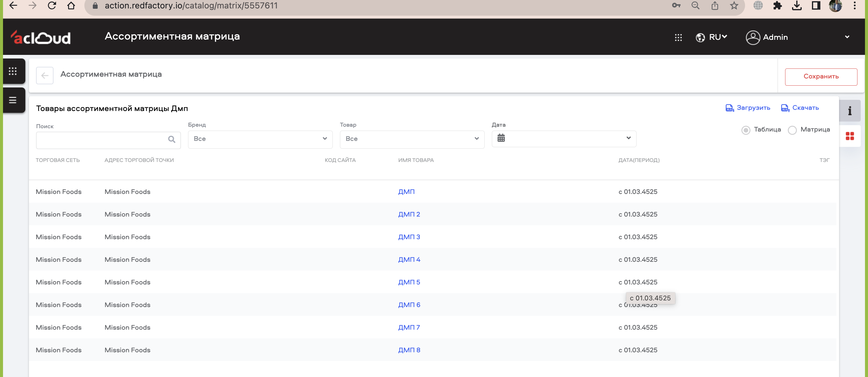Click the Загрузить link
This screenshot has width=868, height=377.
coord(748,108)
